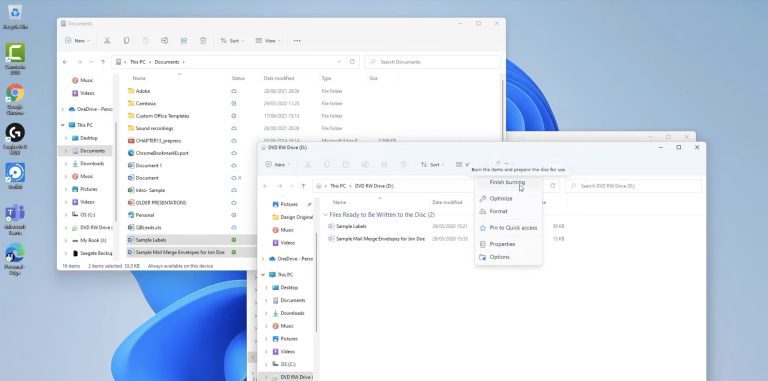Select Sample Labels in DVD window
This screenshot has height=381, width=768.
tap(347, 226)
